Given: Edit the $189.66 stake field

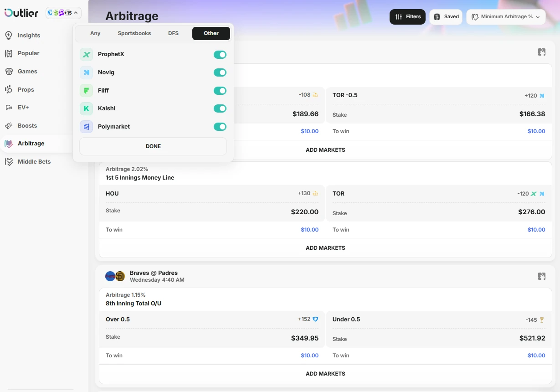Looking at the screenshot, I should click(305, 114).
